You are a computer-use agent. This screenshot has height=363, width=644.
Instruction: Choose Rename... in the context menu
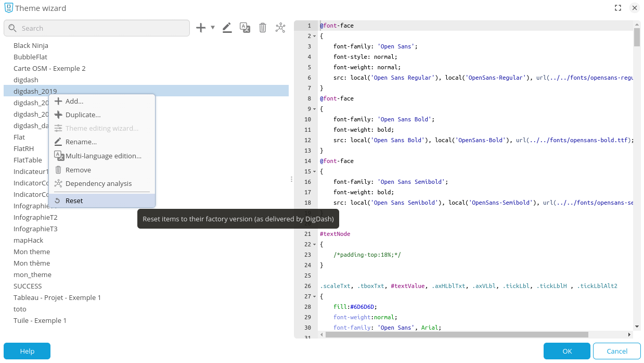coord(81,142)
